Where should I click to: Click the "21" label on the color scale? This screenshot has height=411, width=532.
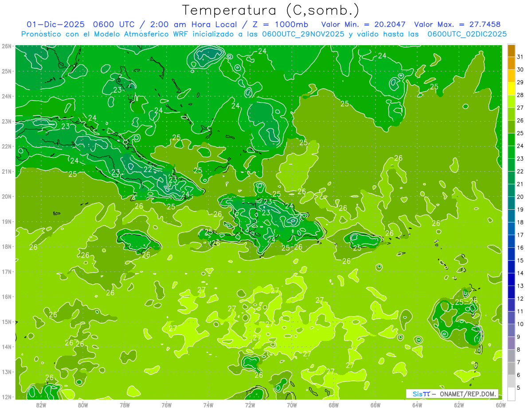(520, 184)
